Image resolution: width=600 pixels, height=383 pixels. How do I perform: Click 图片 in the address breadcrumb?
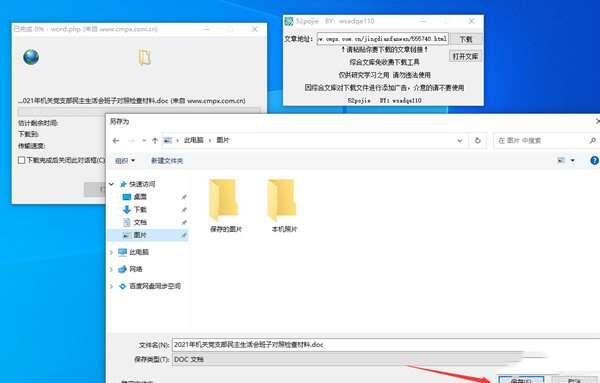(223, 140)
